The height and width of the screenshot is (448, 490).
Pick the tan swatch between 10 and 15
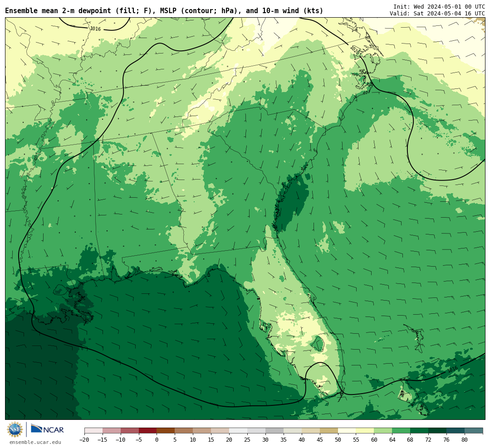coord(202,430)
